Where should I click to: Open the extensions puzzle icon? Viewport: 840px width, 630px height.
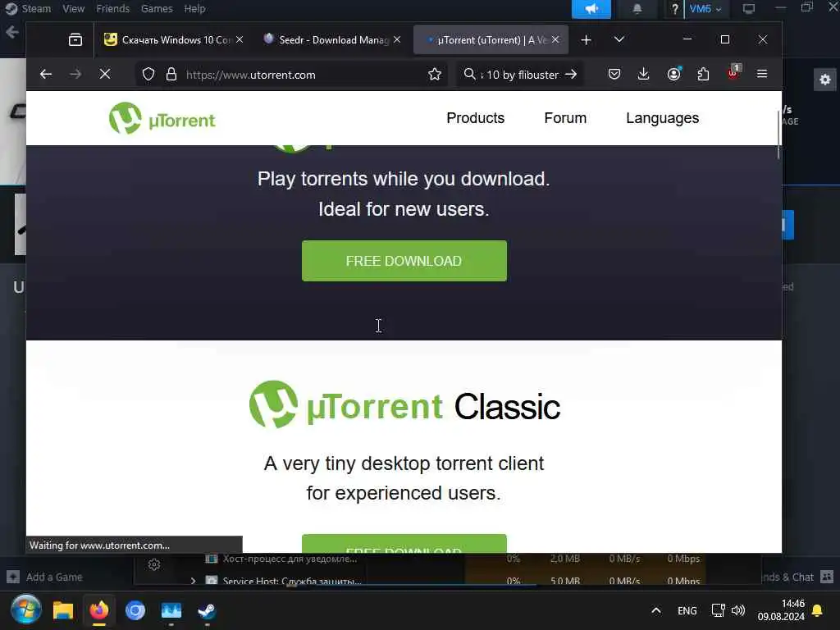[703, 74]
